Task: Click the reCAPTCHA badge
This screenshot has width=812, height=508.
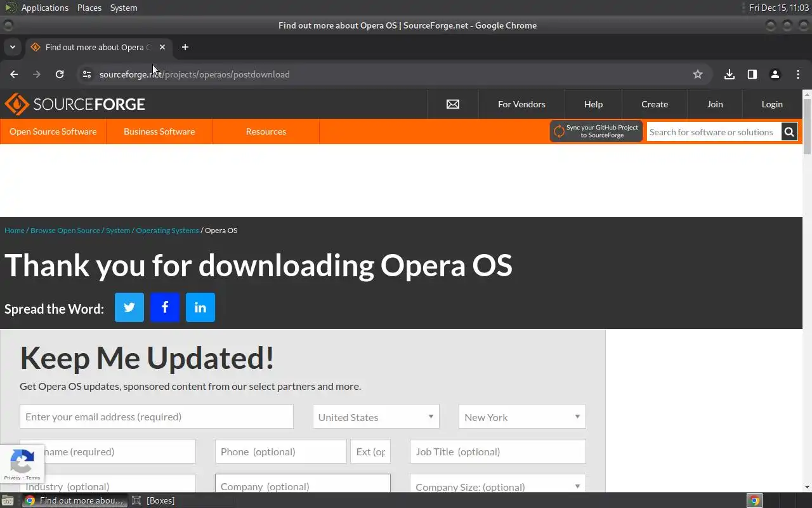Action: click(22, 464)
